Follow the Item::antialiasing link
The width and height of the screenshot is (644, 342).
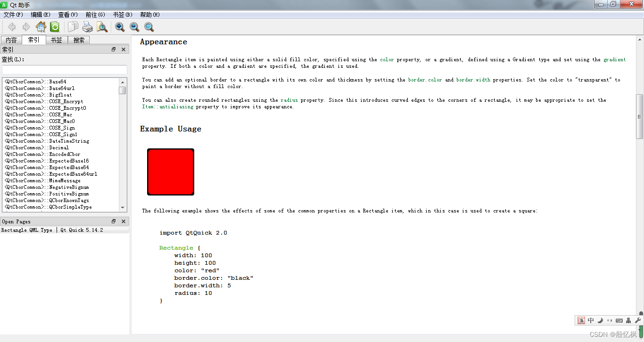[167, 106]
